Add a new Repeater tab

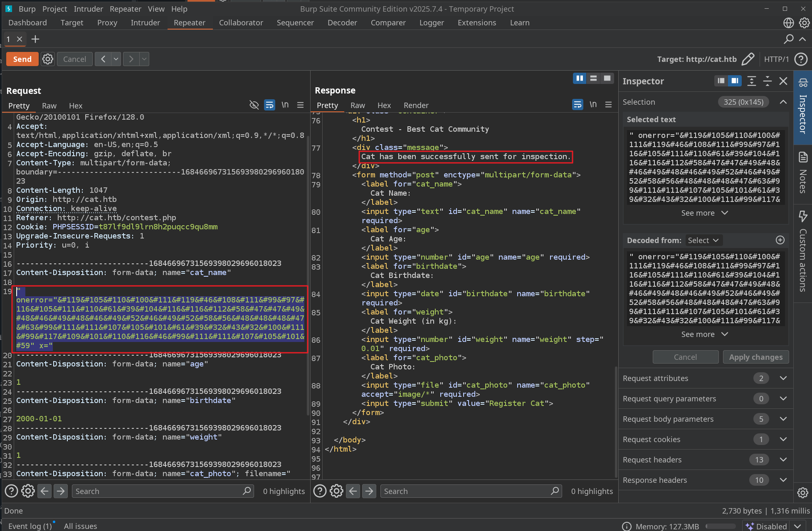(x=35, y=39)
